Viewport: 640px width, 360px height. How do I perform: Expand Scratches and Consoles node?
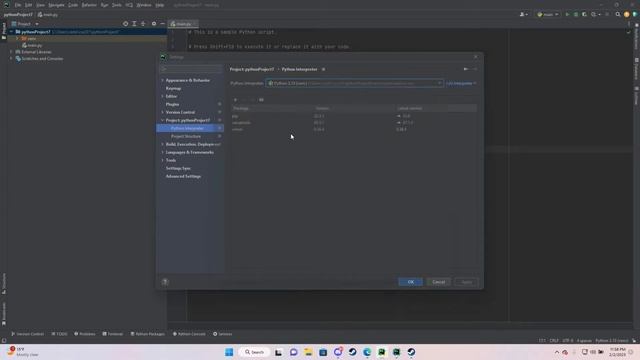tap(11, 59)
